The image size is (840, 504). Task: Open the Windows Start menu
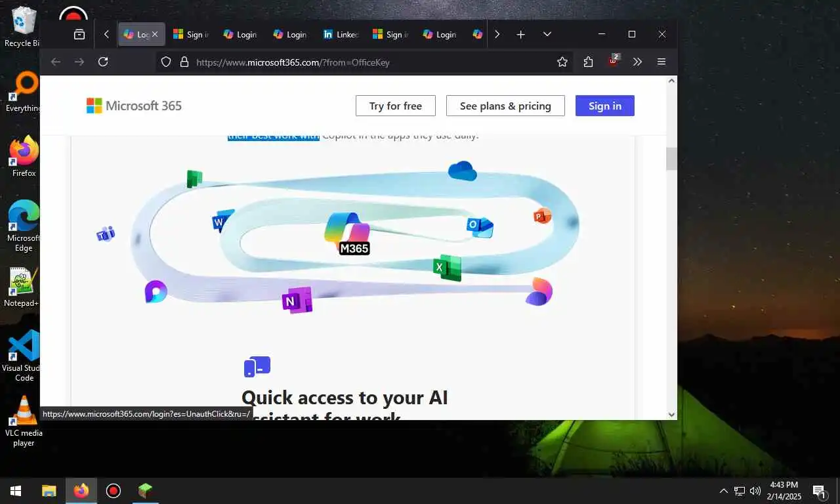(x=16, y=490)
